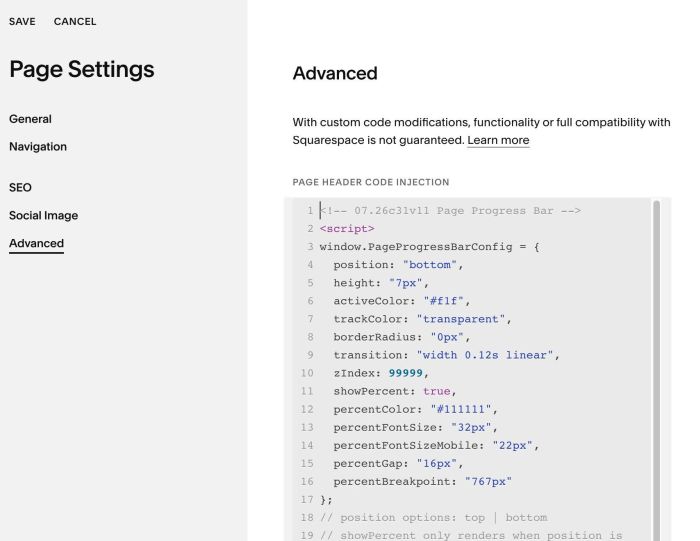This screenshot has width=700, height=541.
Task: Click the opening script tag line
Action: pos(347,229)
